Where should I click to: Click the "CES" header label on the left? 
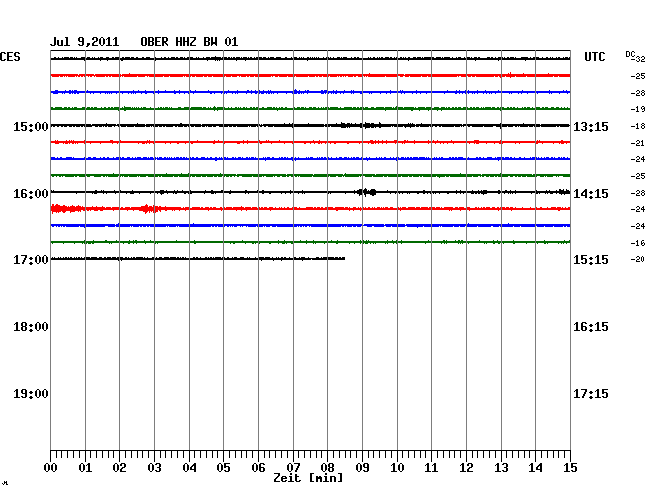coord(10,57)
